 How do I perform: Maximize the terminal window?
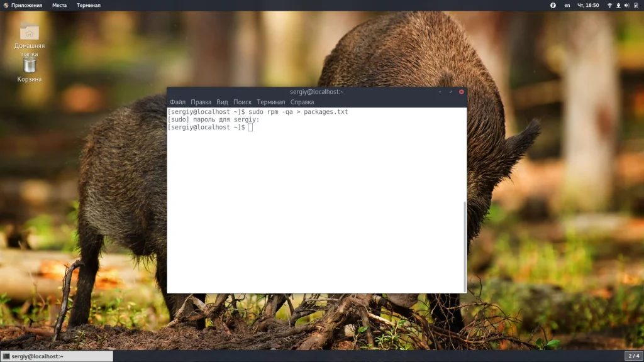click(x=450, y=92)
